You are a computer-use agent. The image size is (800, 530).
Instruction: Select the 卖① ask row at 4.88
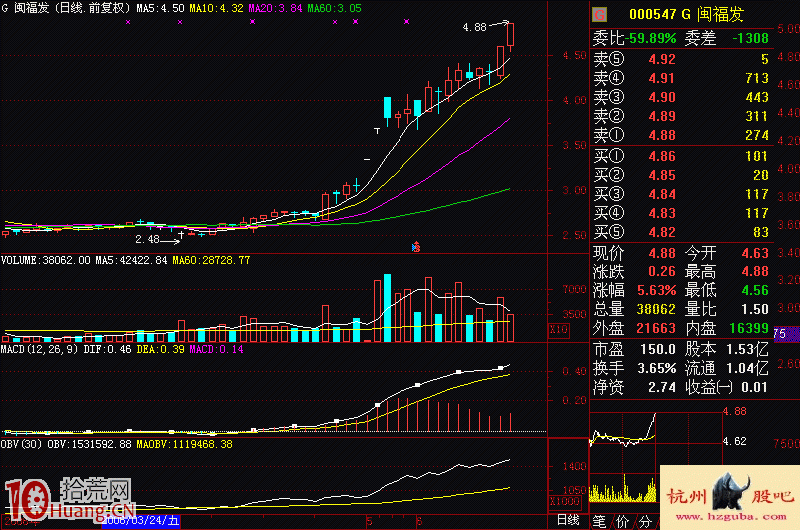[681, 135]
